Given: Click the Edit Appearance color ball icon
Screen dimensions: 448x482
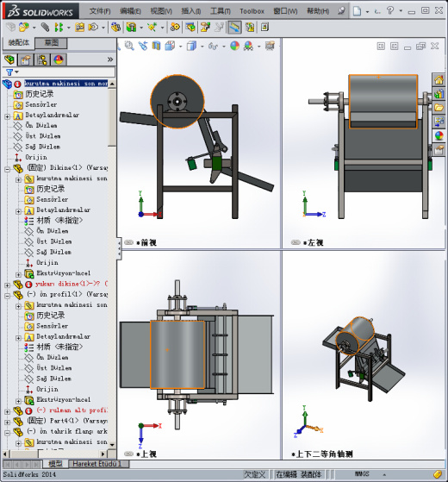Looking at the screenshot, I should click(x=234, y=46).
